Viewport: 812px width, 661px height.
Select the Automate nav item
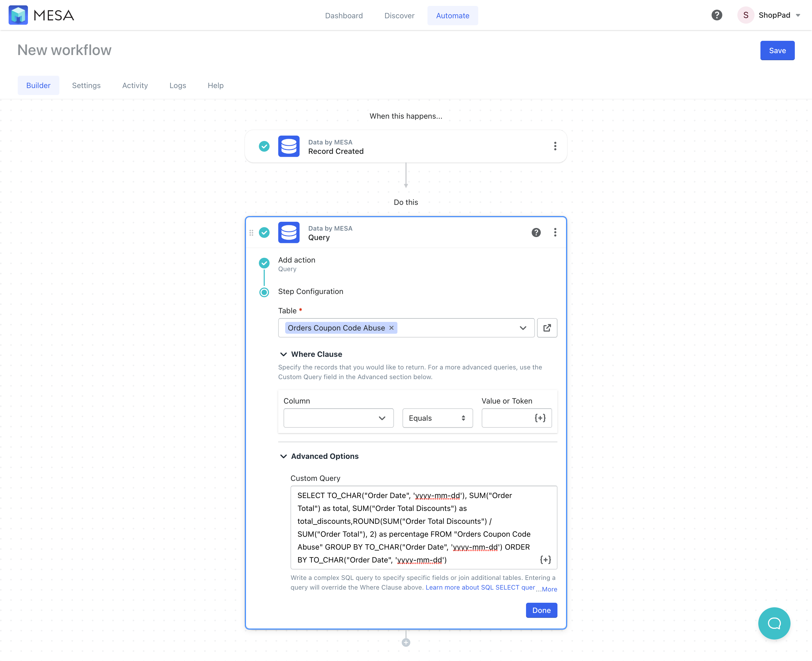click(452, 16)
